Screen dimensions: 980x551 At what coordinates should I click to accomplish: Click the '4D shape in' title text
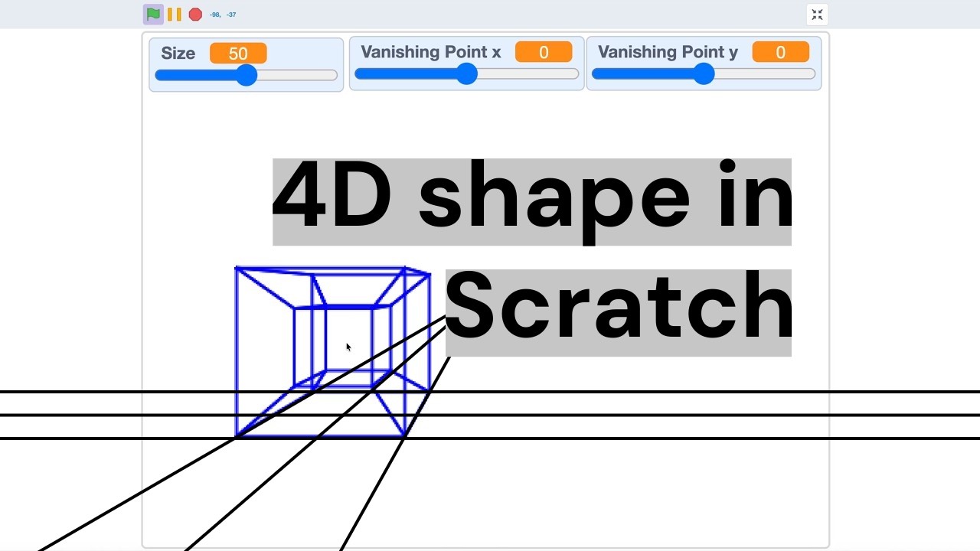[x=532, y=202]
